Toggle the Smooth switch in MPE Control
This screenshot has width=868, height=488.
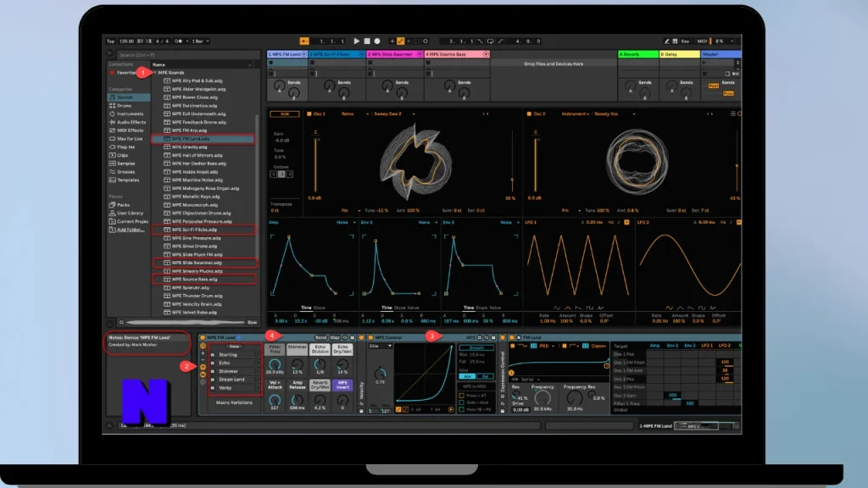tap(476, 348)
